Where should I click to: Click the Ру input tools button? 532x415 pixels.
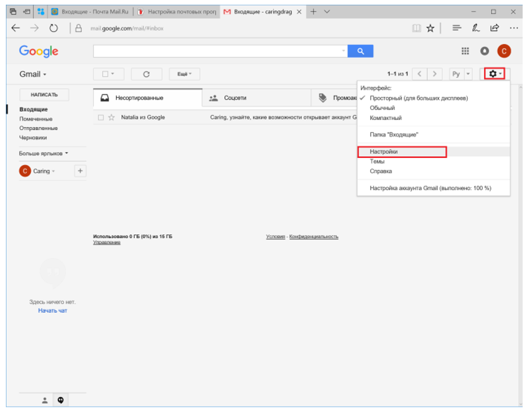(457, 74)
